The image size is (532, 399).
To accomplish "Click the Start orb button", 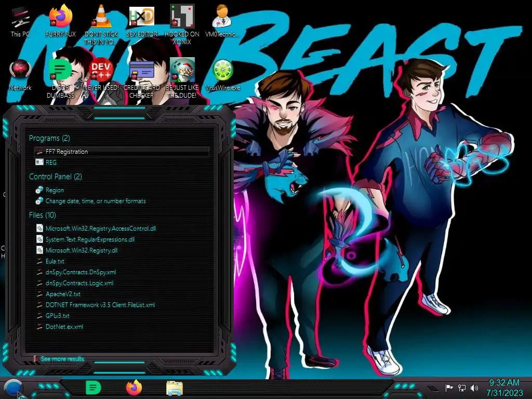I will (14, 389).
